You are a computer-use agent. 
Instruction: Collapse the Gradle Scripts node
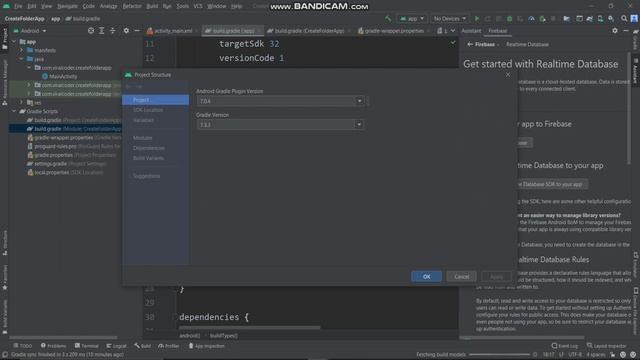[x=14, y=111]
